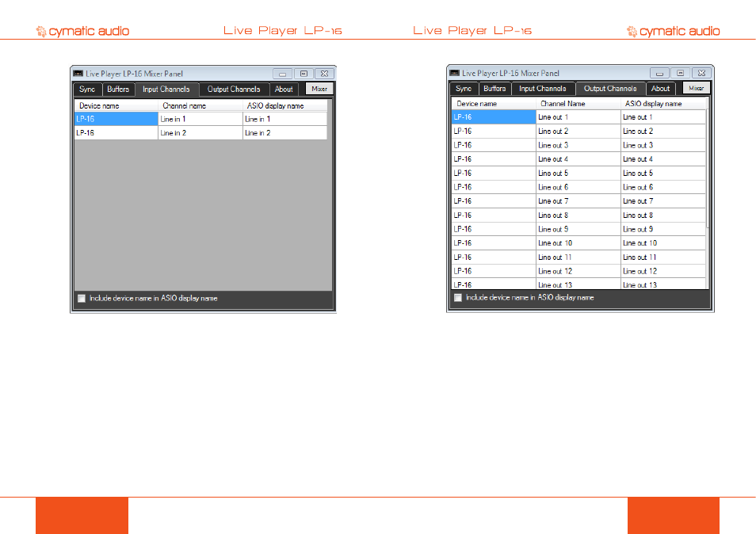Enable include device name checkbox in right window

pos(458,298)
